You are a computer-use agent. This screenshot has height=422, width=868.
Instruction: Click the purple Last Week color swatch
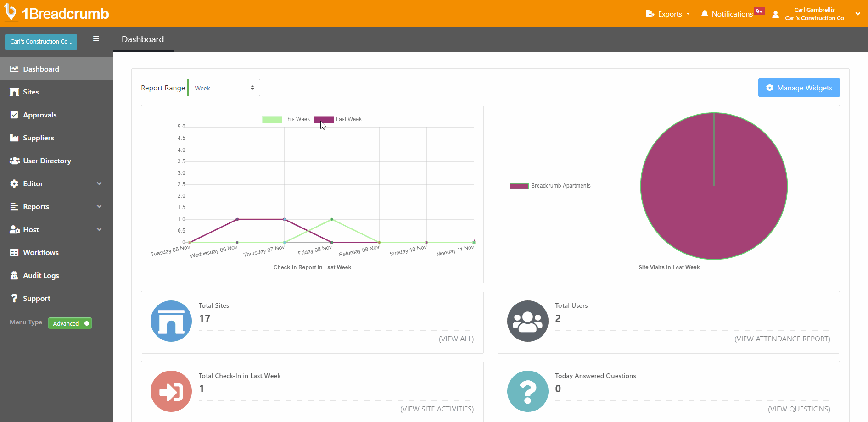click(x=324, y=119)
